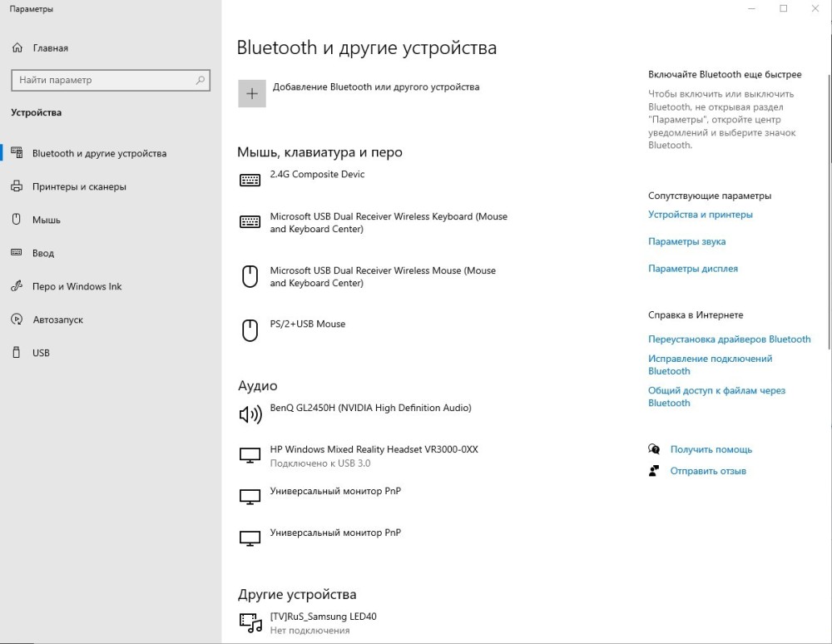Screen dimensions: 832x644
Task: Open Параметры дисплея link
Action: [x=692, y=269]
